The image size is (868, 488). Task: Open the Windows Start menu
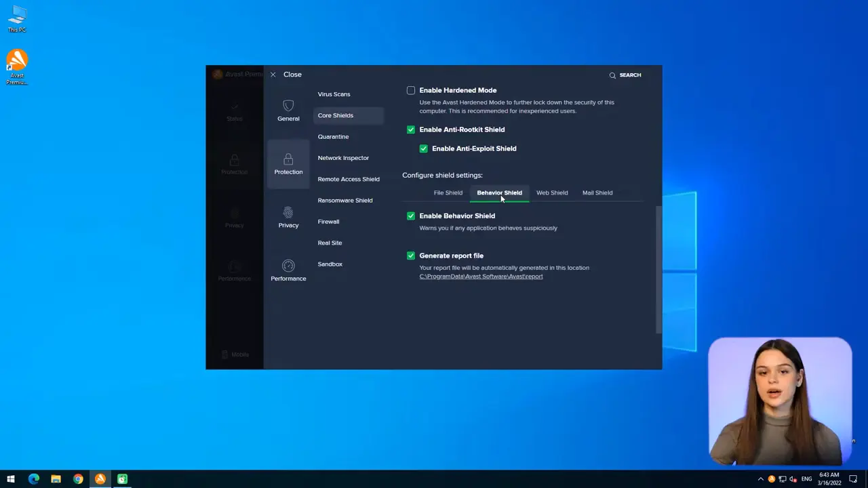(11, 479)
